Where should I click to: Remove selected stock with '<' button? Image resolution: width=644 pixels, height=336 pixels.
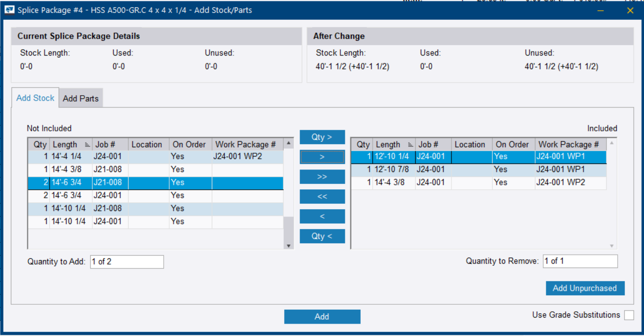[x=322, y=217]
